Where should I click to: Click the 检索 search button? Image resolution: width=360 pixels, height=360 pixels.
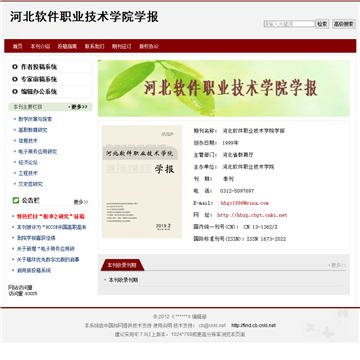coord(322,24)
